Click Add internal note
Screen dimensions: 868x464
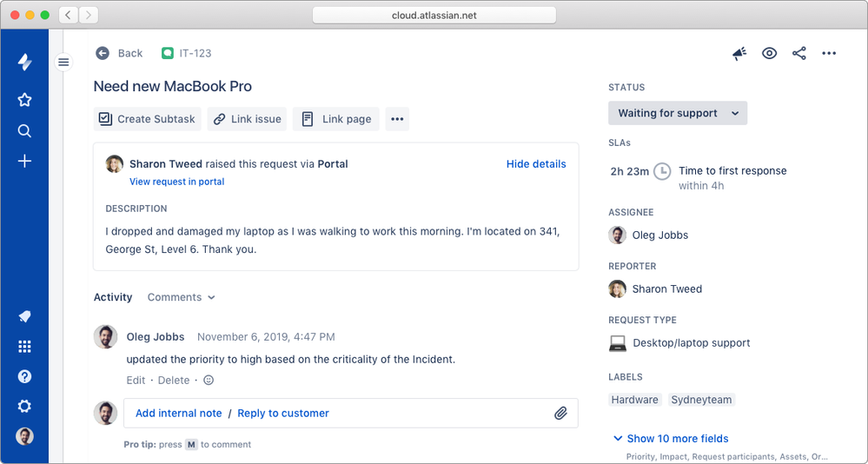point(179,413)
